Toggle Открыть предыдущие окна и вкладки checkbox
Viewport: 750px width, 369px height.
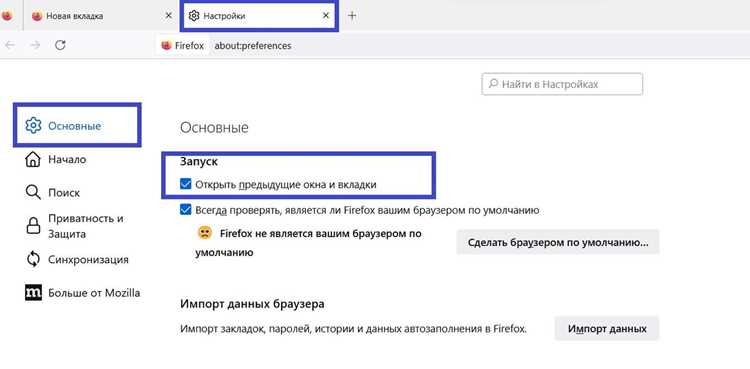coord(186,184)
